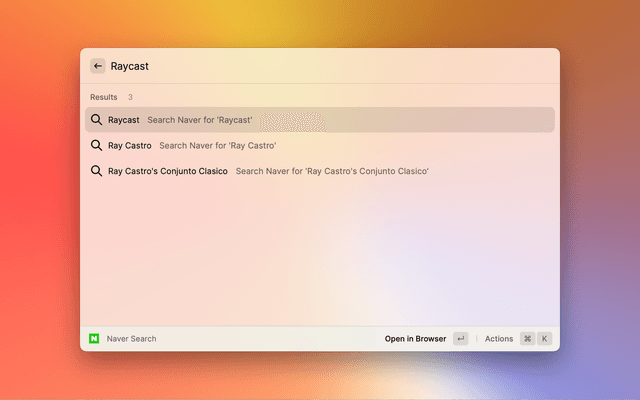Screen dimensions: 640x400
Task: Click the K key icon
Action: click(x=545, y=339)
